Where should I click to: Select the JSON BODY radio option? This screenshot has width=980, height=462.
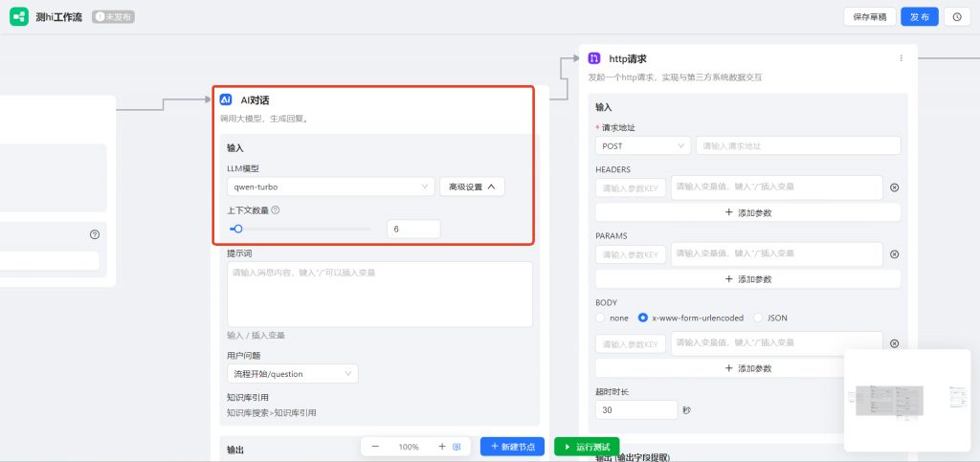pyautogui.click(x=759, y=318)
